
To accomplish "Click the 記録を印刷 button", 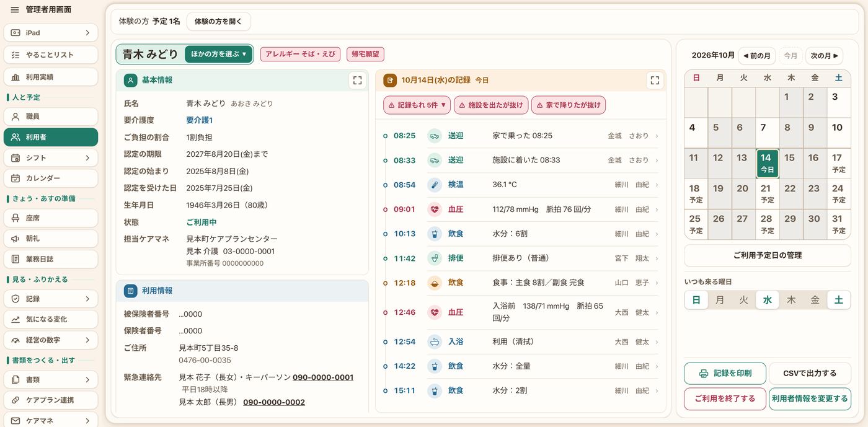I will coord(725,374).
